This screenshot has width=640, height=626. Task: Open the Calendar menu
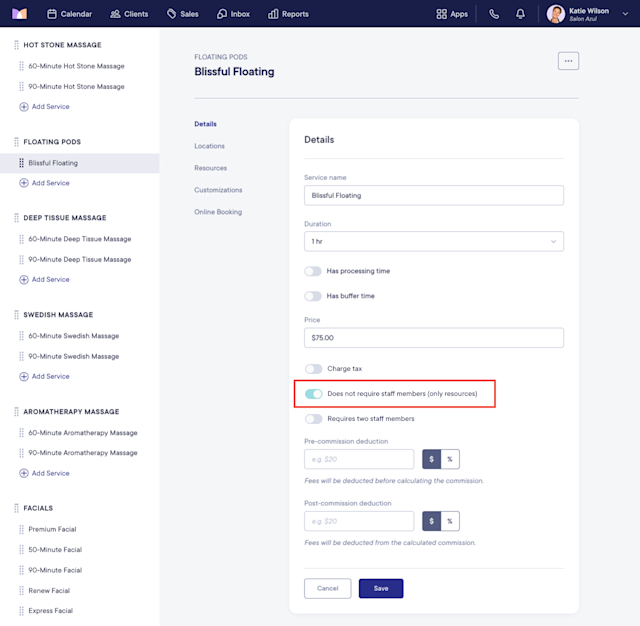69,14
